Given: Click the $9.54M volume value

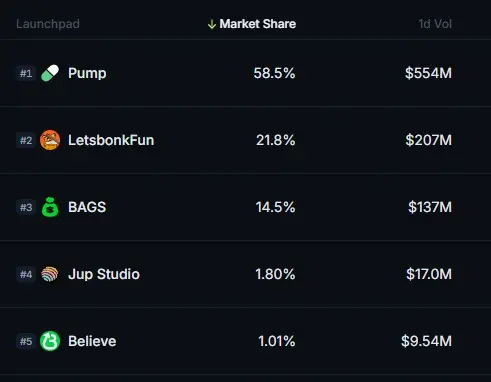Looking at the screenshot, I should (x=427, y=341).
